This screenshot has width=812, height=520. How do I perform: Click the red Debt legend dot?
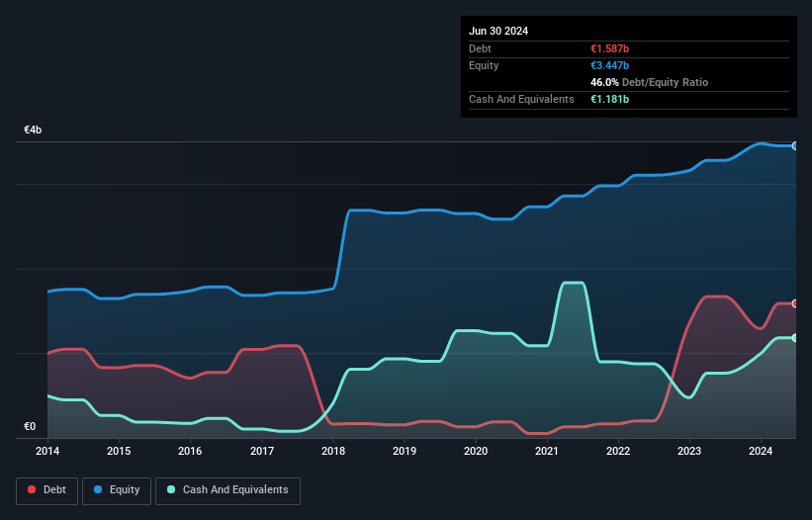point(32,489)
